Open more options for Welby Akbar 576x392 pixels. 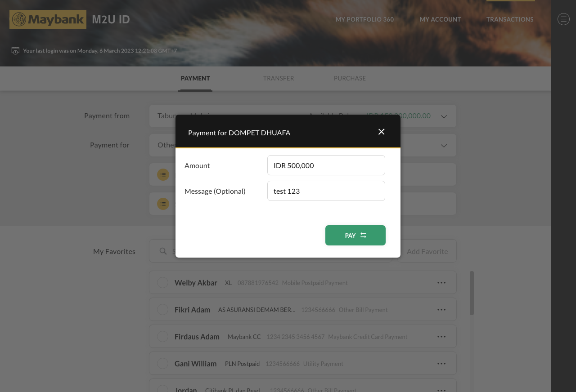[441, 282]
